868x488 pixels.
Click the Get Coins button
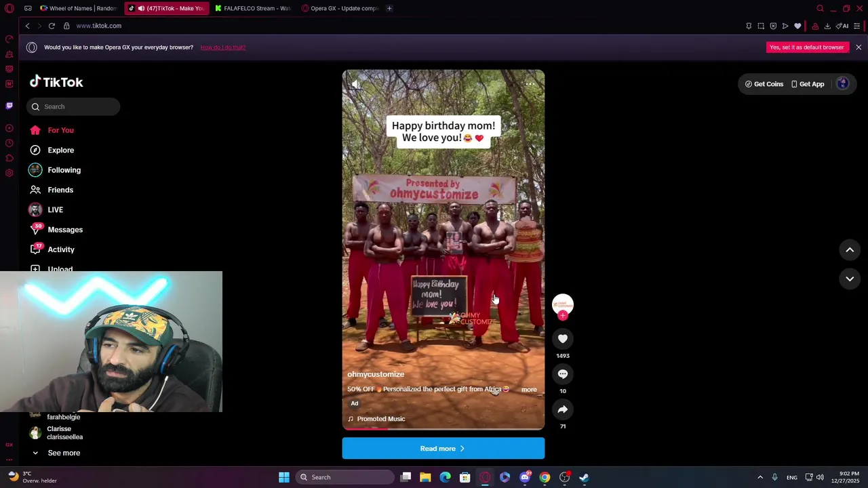pos(764,84)
